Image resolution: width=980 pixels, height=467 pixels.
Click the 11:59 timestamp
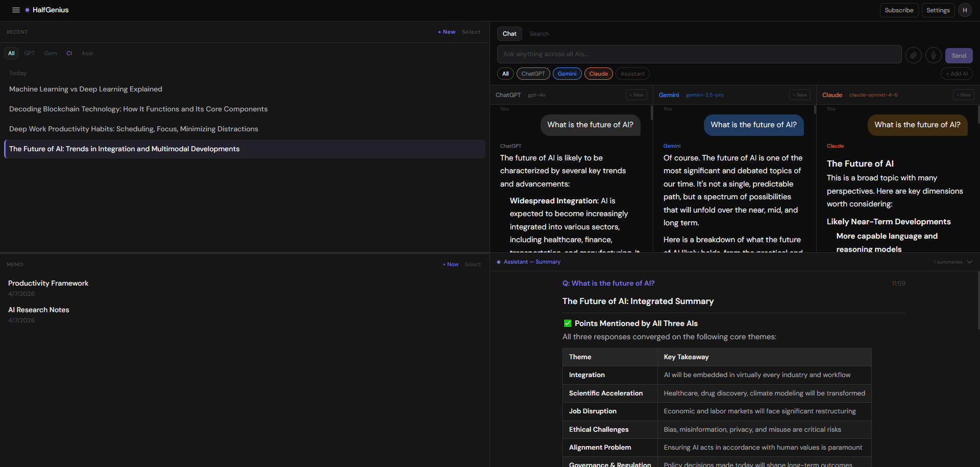tap(898, 283)
